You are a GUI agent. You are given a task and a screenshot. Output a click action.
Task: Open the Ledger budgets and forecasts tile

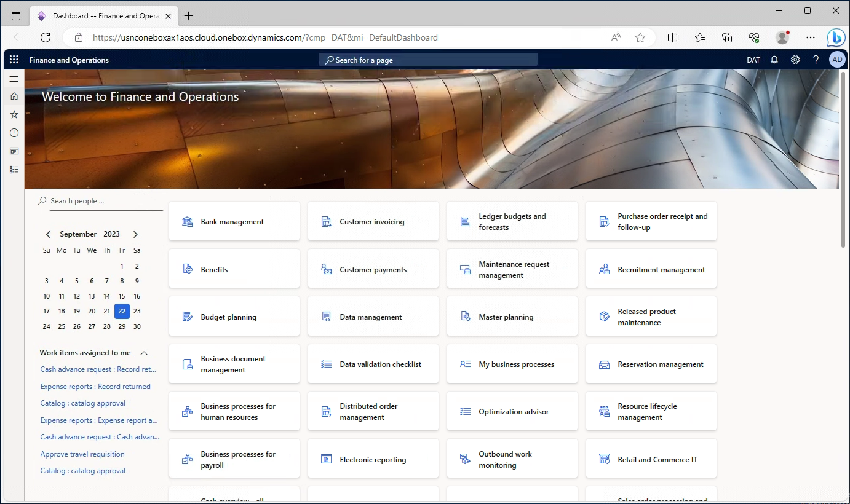[512, 222]
